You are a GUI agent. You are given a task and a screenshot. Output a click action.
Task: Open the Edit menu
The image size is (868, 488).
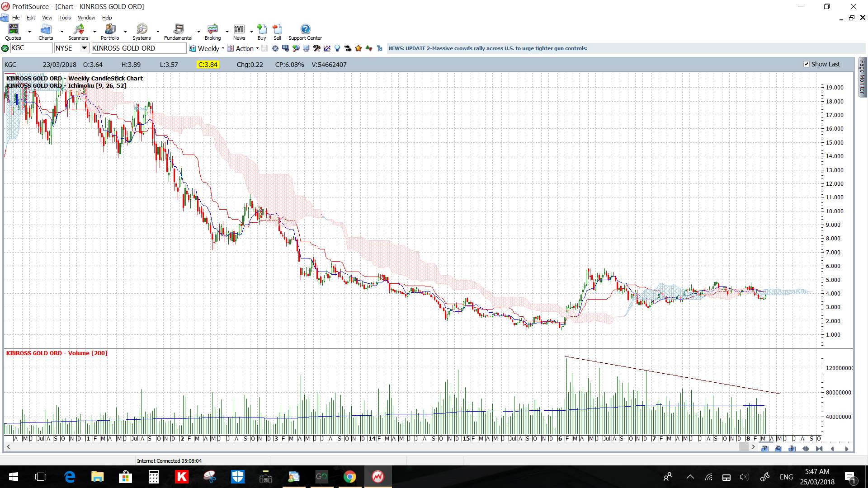31,18
